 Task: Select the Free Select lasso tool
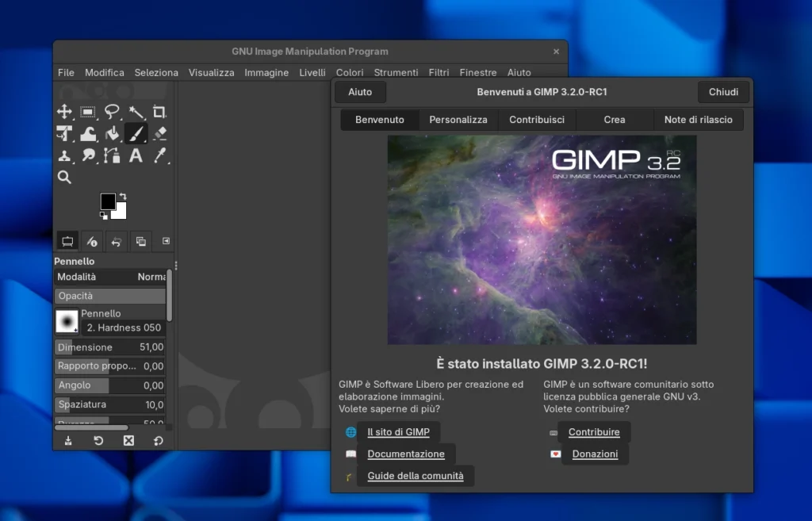coord(112,112)
